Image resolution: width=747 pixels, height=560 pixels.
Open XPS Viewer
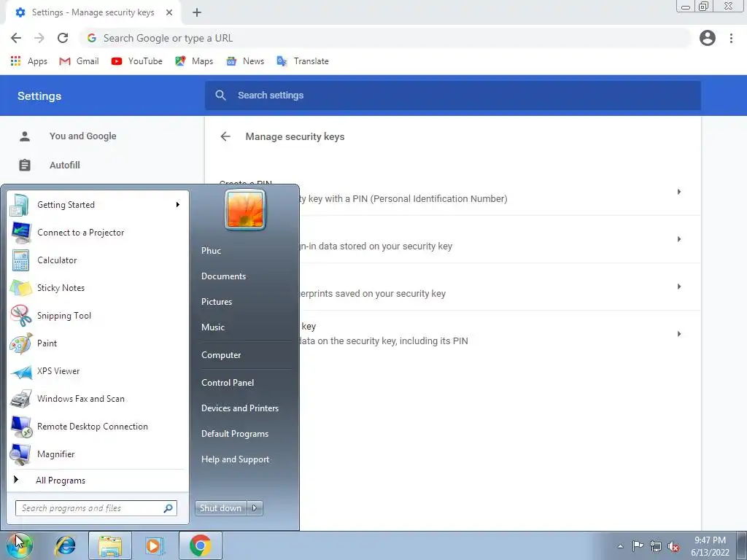pyautogui.click(x=97, y=371)
